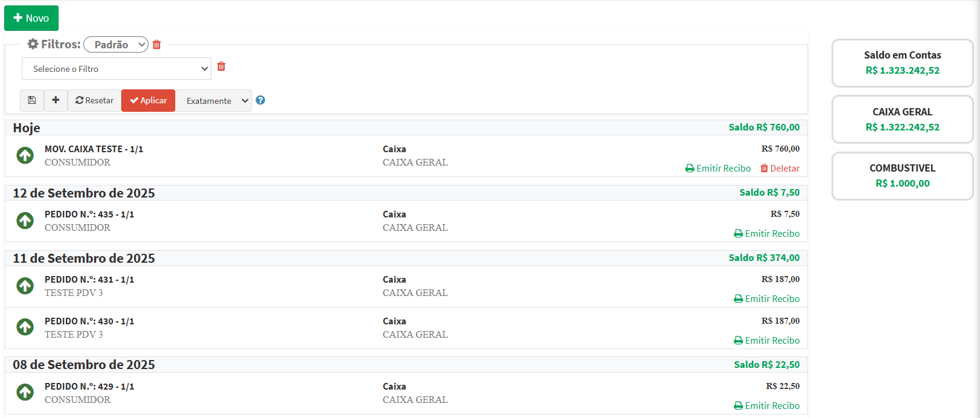Open the Padrão filter preset dropdown
Viewport: 980px width, 418px height.
tap(116, 45)
